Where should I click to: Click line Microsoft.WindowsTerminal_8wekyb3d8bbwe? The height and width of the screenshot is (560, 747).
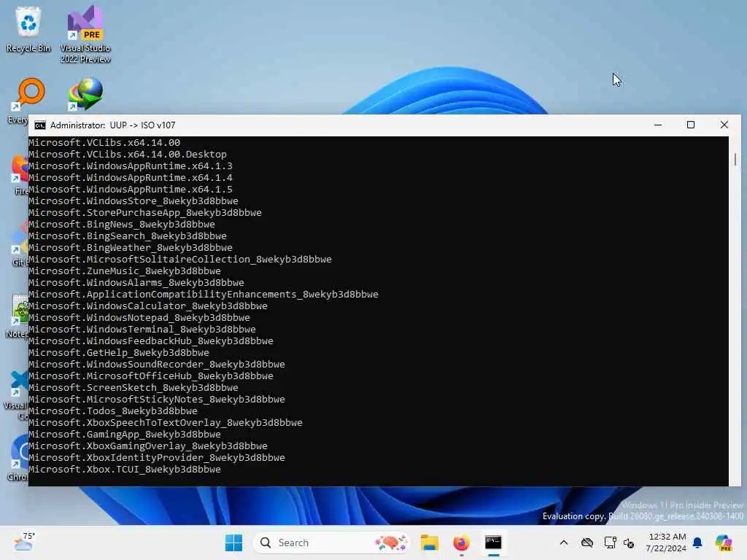pos(142,329)
